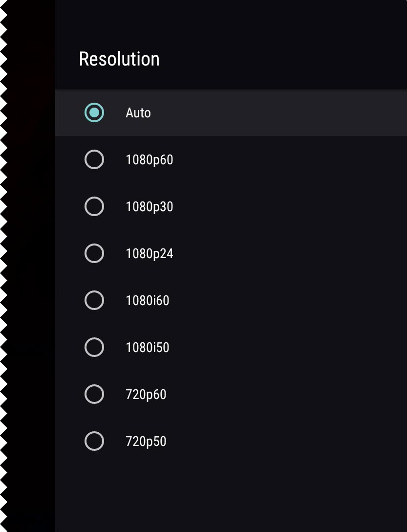Screen dimensions: 407x532
Task: Select the 720p60 radio button
Action: point(94,394)
